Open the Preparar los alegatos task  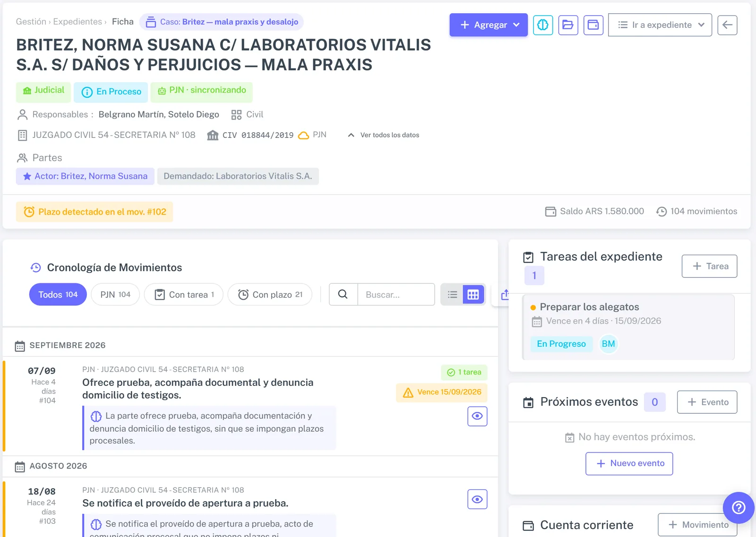pyautogui.click(x=628, y=327)
